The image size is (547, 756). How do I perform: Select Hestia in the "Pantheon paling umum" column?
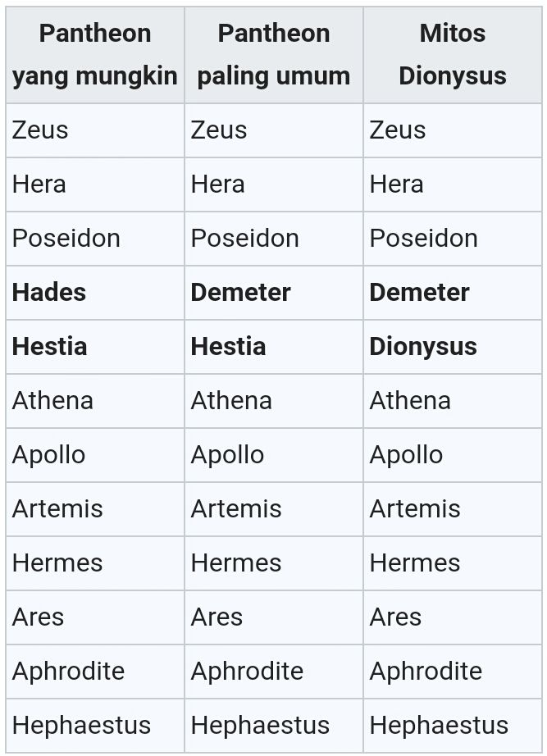[228, 347]
